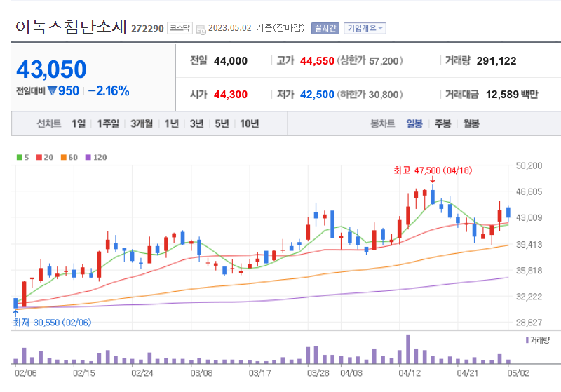Click the current price 43,050
Viewport: 561px width, 392px height.
click(x=51, y=69)
